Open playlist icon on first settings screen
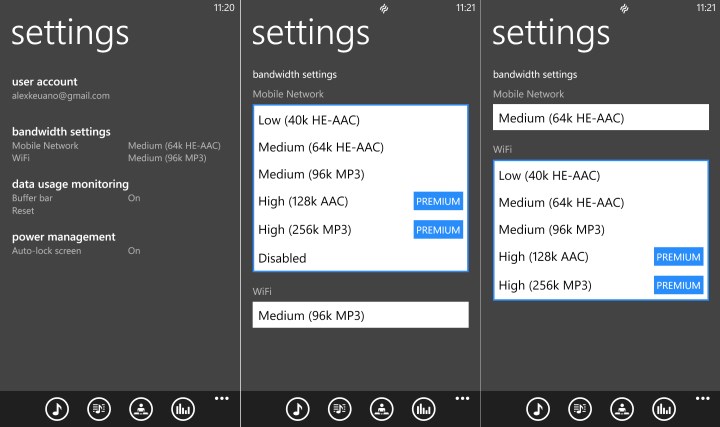Image resolution: width=720 pixels, height=427 pixels. click(x=98, y=408)
